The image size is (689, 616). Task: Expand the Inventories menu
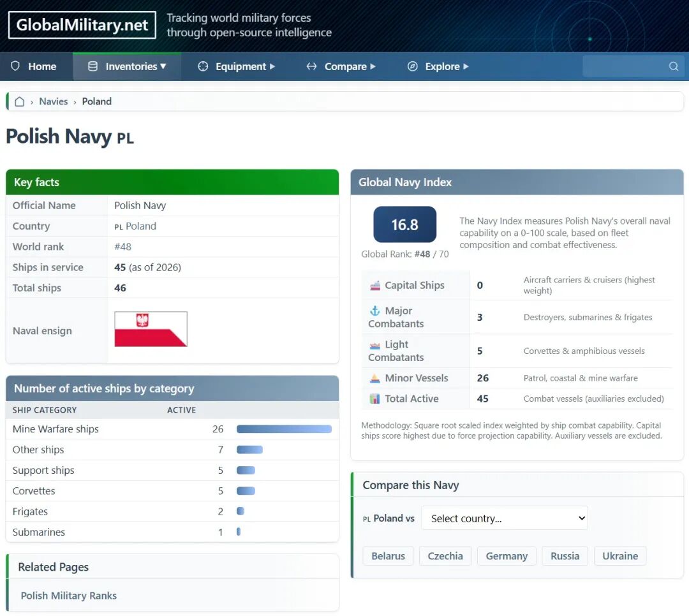click(x=127, y=66)
